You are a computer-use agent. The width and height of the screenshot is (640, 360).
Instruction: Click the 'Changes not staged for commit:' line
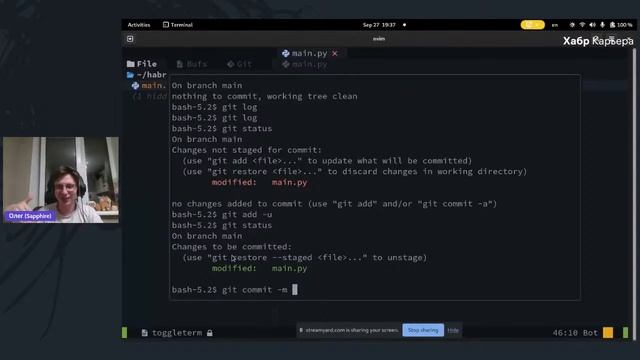[x=247, y=150]
